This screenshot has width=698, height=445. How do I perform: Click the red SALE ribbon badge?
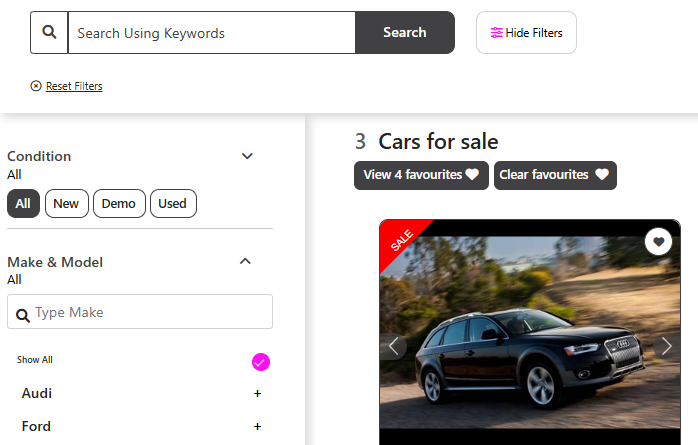coord(401,241)
